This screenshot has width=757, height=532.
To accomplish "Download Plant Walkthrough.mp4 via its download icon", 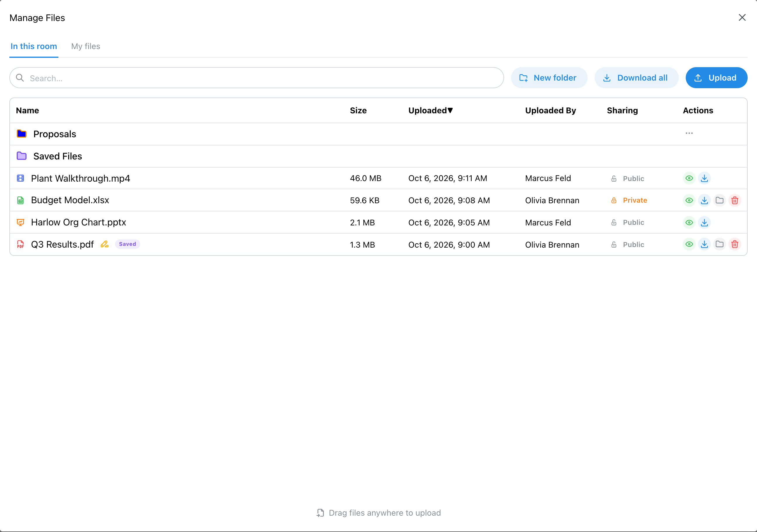I will [x=704, y=178].
